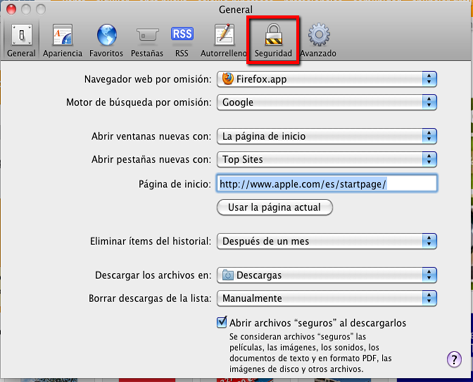Screen dimensions: 473x382
Task: Click the Descargas folder icon
Action: (x=228, y=275)
